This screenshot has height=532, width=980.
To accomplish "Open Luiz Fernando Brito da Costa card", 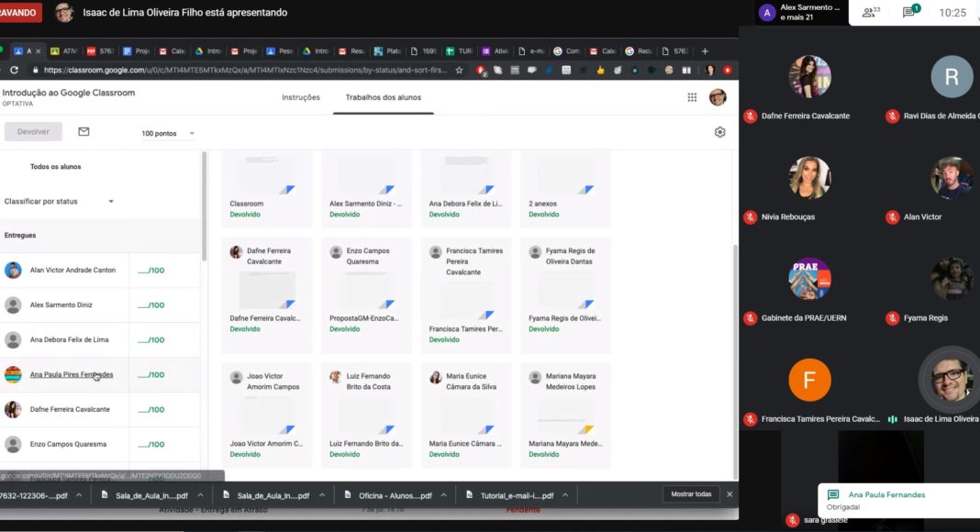I will point(366,416).
